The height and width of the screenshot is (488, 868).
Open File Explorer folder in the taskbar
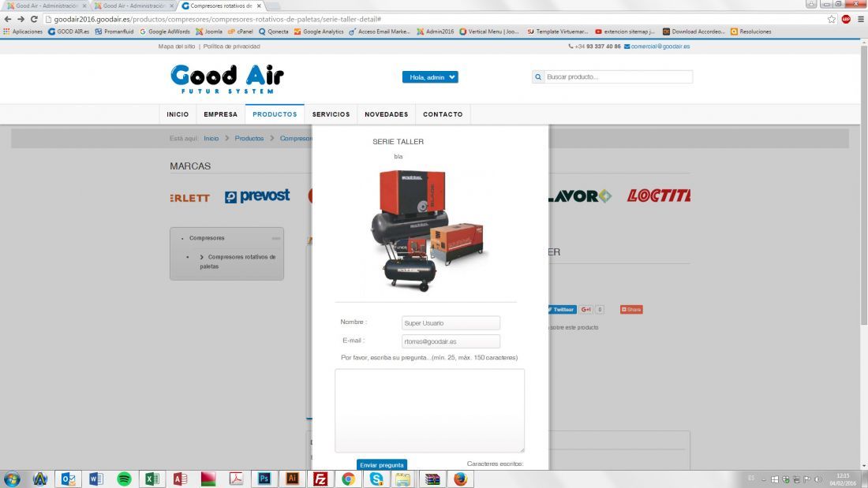coord(404,479)
